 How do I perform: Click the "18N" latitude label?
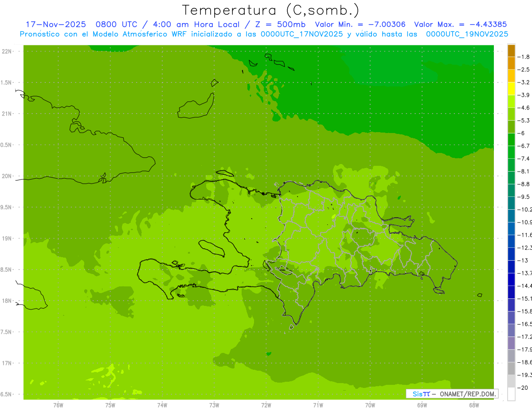coord(7,301)
